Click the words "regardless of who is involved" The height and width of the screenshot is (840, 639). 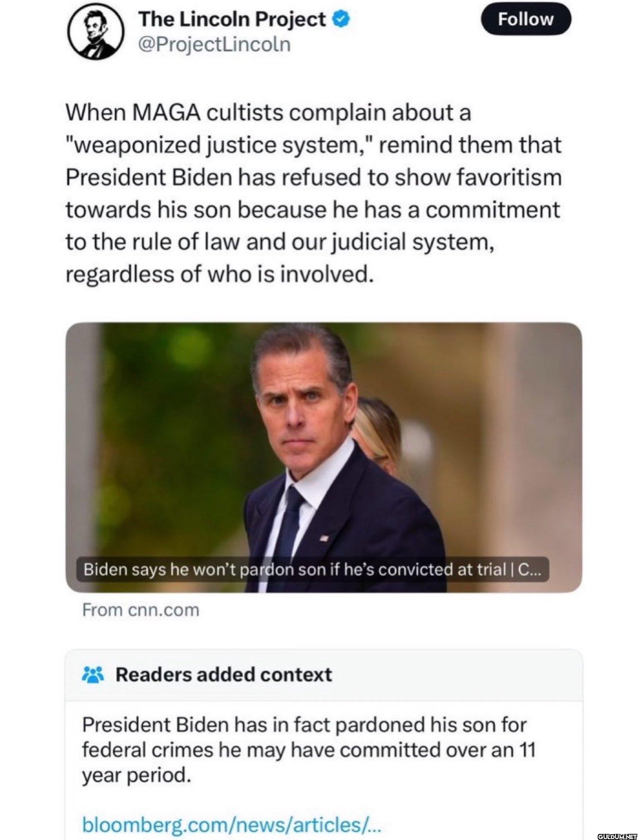click(220, 274)
